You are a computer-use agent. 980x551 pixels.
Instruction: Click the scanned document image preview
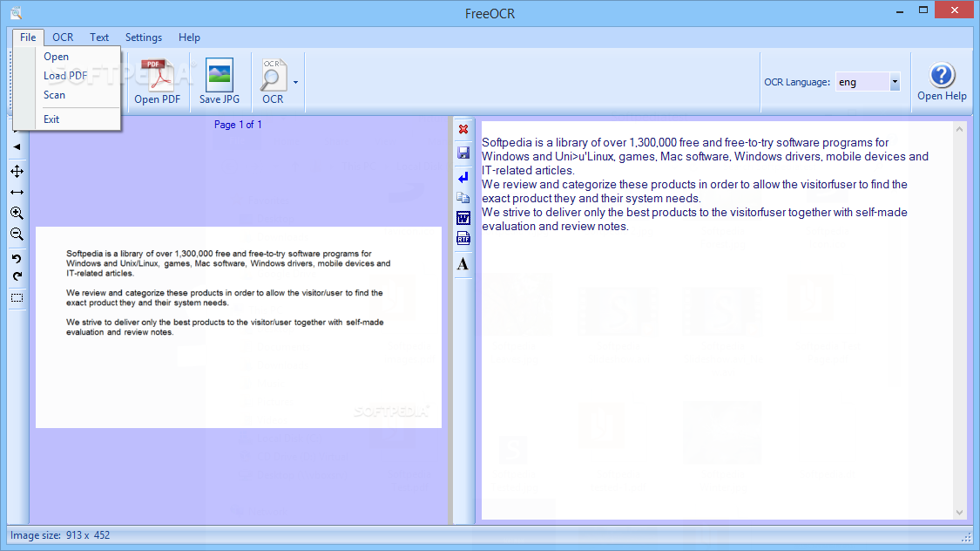239,327
